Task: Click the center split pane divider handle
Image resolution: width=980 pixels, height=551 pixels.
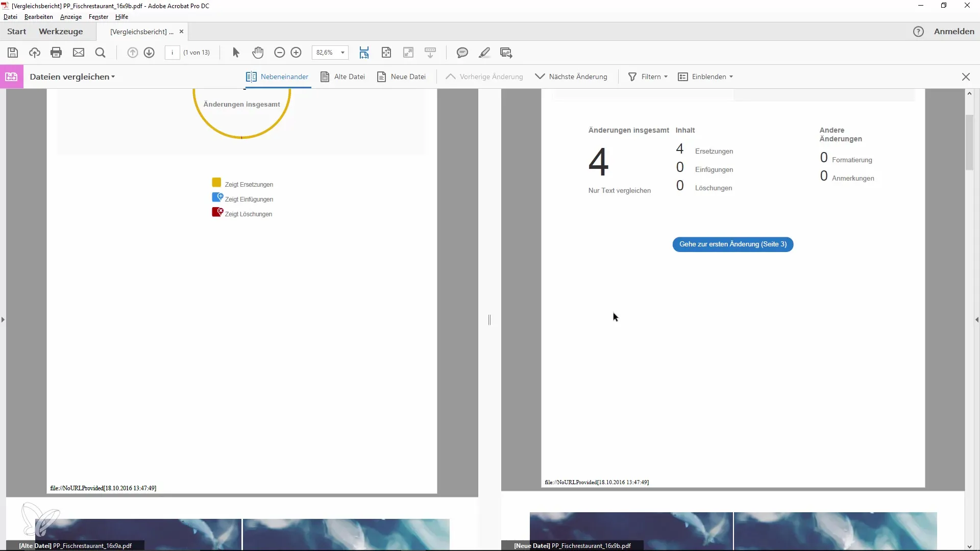Action: [489, 320]
